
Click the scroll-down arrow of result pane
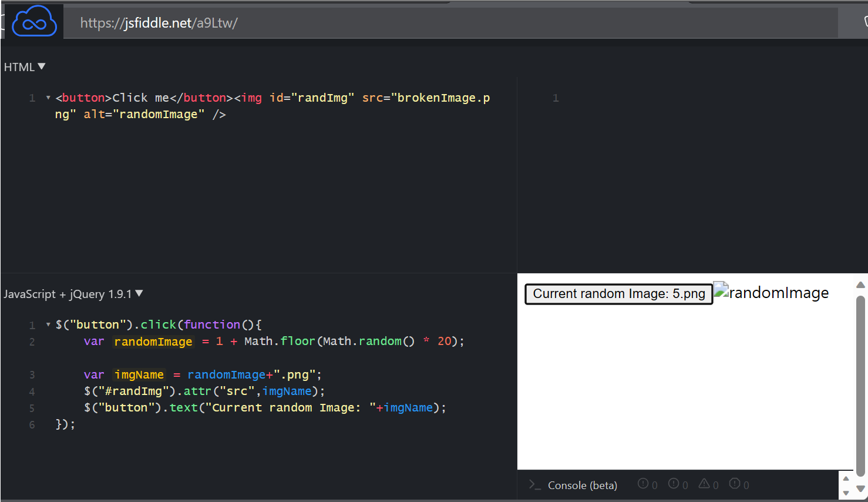(x=860, y=488)
